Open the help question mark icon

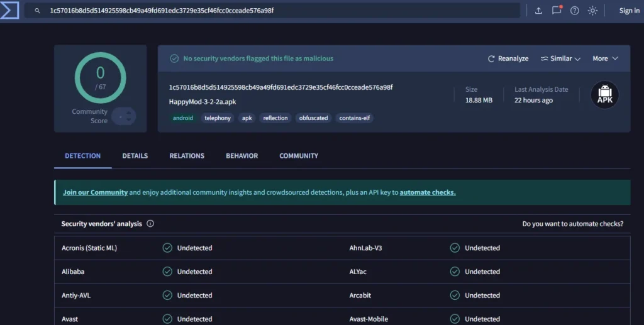pos(575,11)
